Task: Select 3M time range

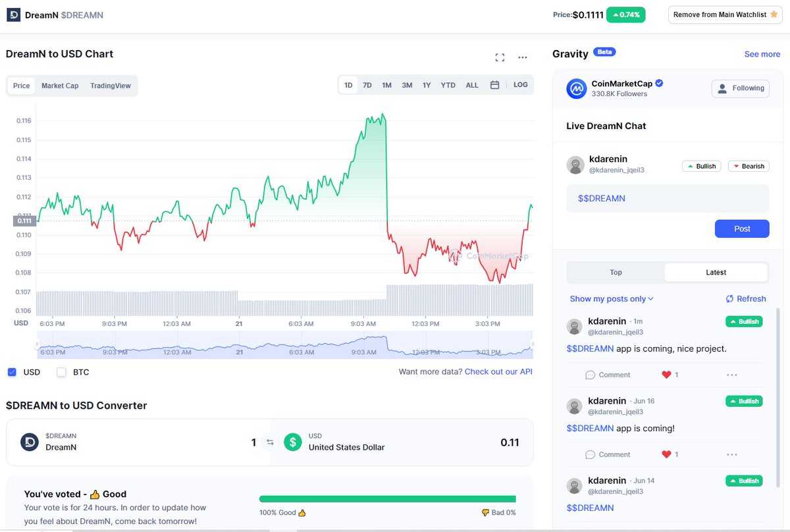Action: [x=407, y=85]
